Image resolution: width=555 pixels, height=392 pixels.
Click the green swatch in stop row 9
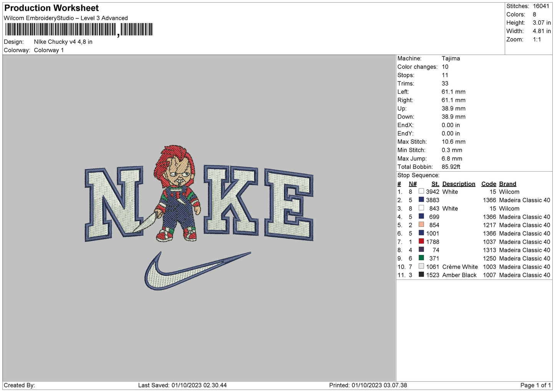[421, 258]
